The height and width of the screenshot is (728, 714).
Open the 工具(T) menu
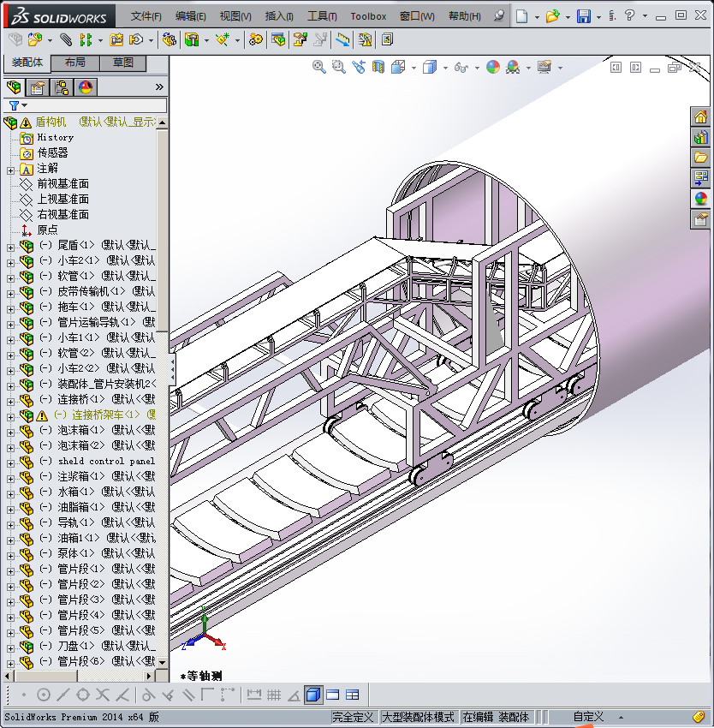[x=322, y=16]
